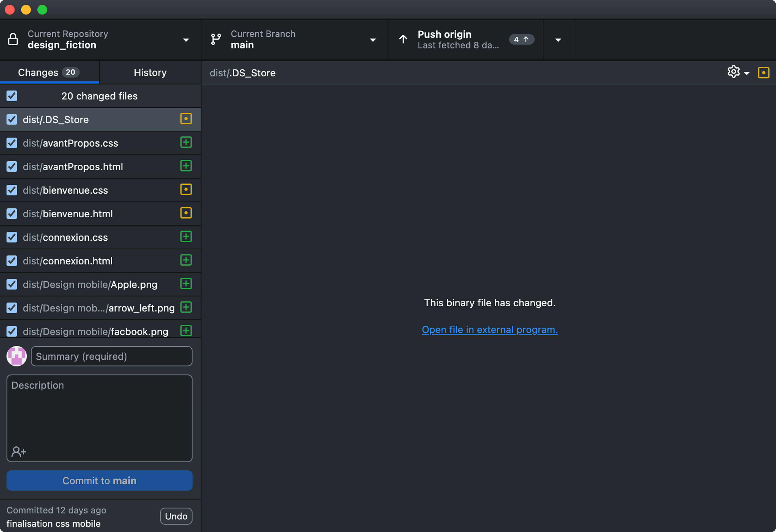Open the Current Branch dropdown
Viewport: 776px width, 532px height.
pos(373,39)
